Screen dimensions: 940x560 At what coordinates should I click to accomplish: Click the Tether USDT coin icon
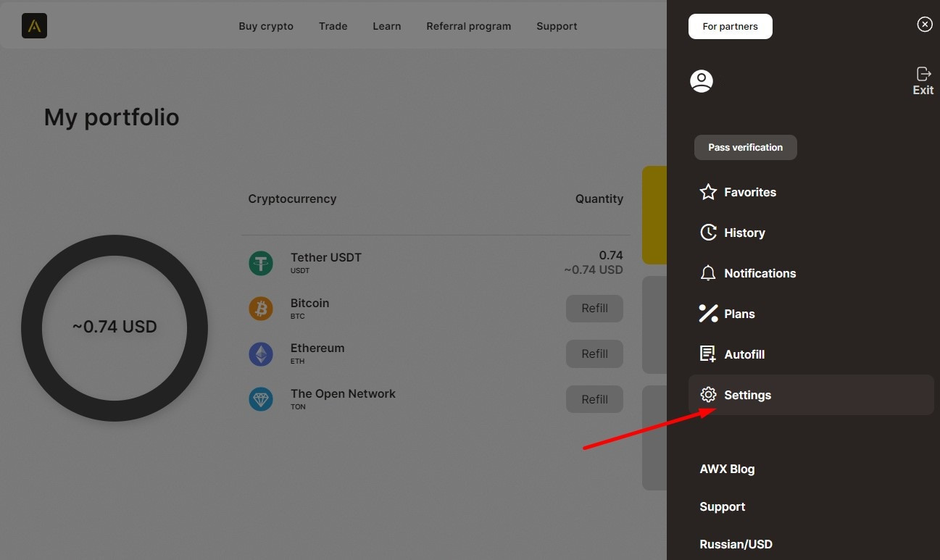[261, 263]
